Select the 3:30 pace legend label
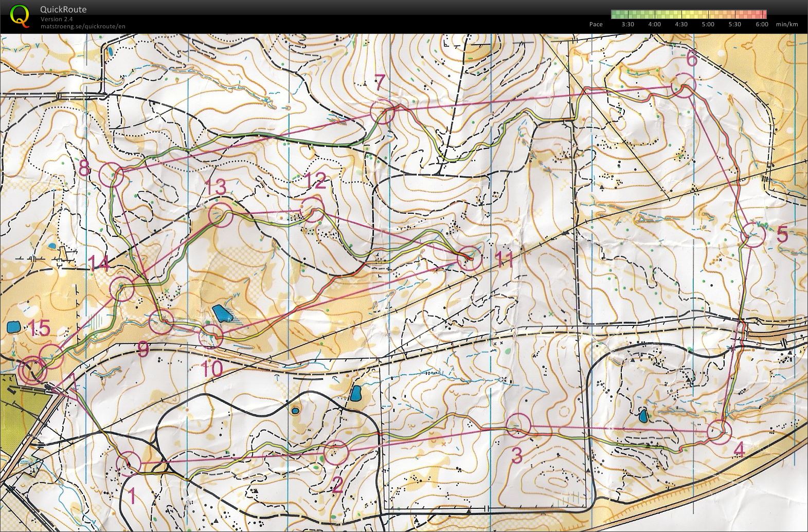 tap(627, 24)
